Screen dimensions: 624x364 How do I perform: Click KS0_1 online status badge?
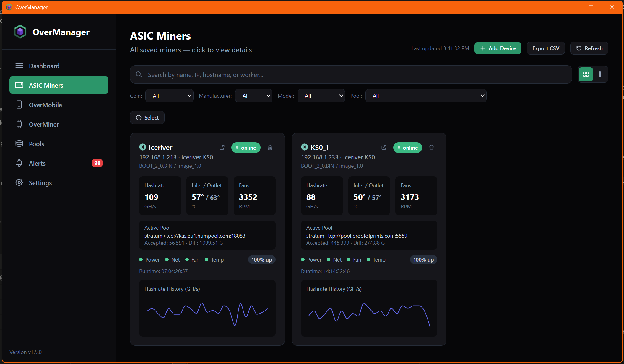tap(408, 148)
